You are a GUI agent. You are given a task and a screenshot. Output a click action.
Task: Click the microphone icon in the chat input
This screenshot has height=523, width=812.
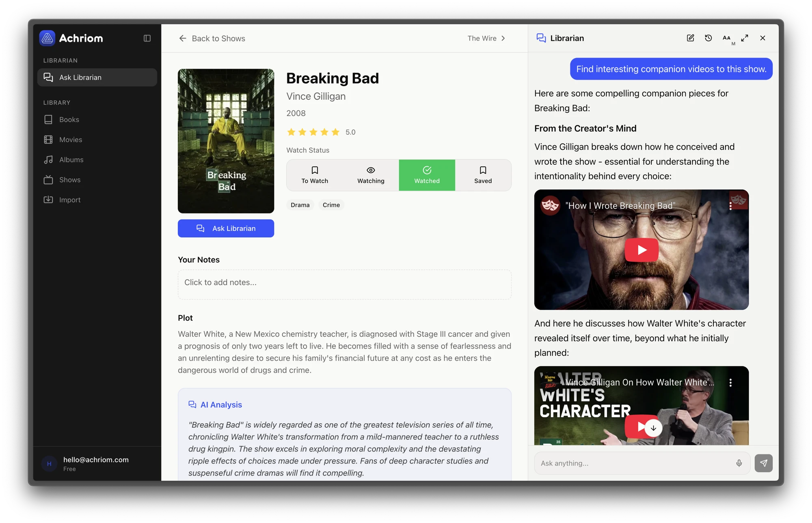tap(739, 463)
